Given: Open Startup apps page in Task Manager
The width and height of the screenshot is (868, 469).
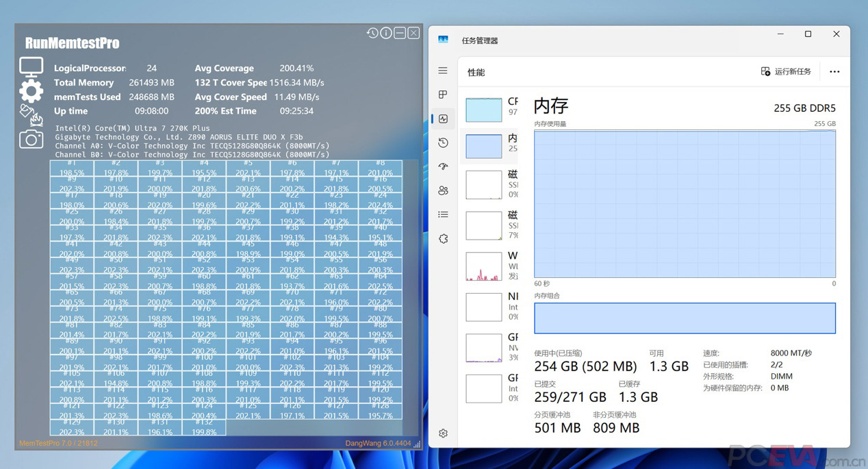Looking at the screenshot, I should [443, 166].
